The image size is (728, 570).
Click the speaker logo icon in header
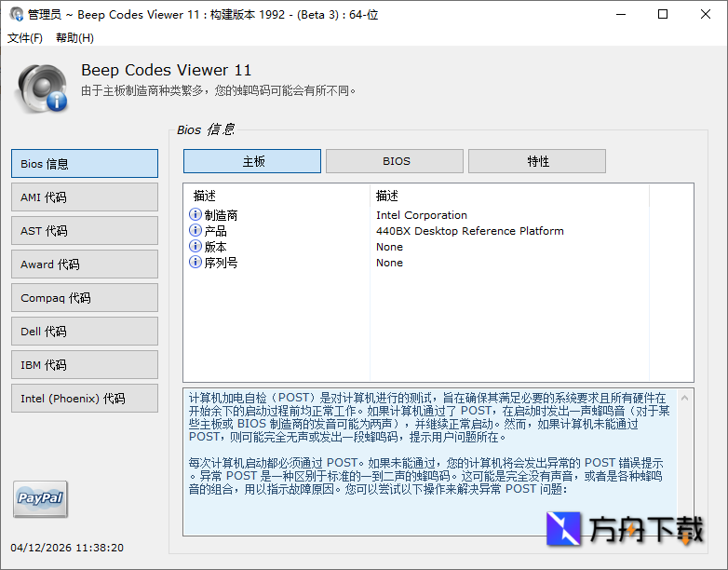click(x=42, y=88)
